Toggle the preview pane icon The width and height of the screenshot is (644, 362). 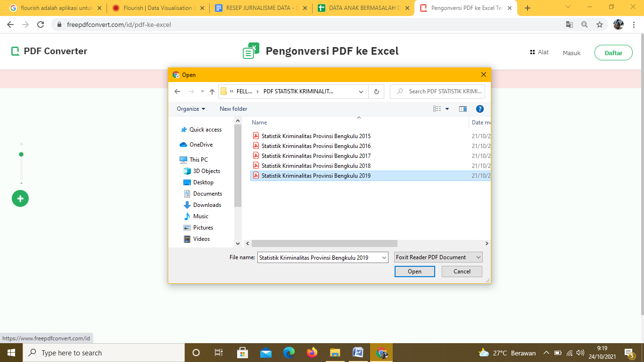(x=463, y=109)
